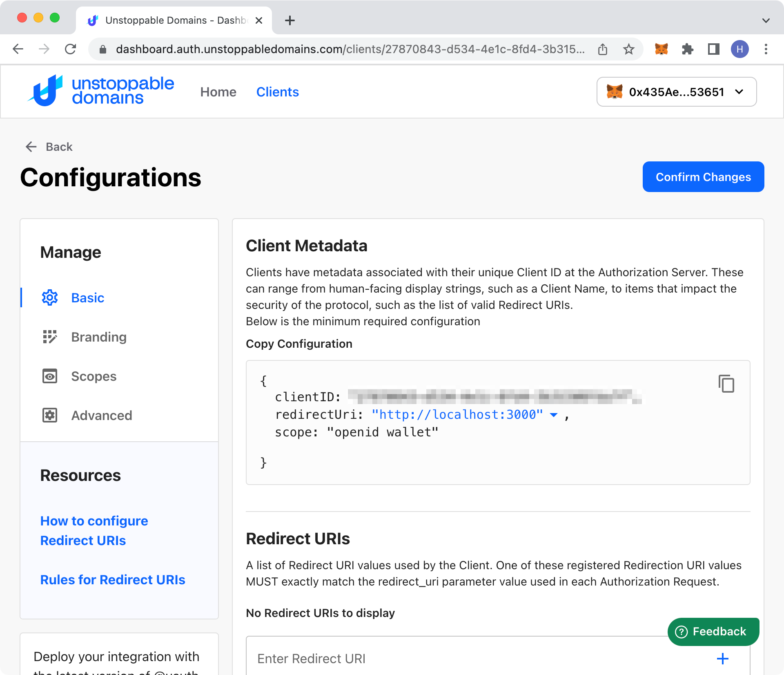
Task: Click the share page icon in address bar
Action: click(603, 49)
